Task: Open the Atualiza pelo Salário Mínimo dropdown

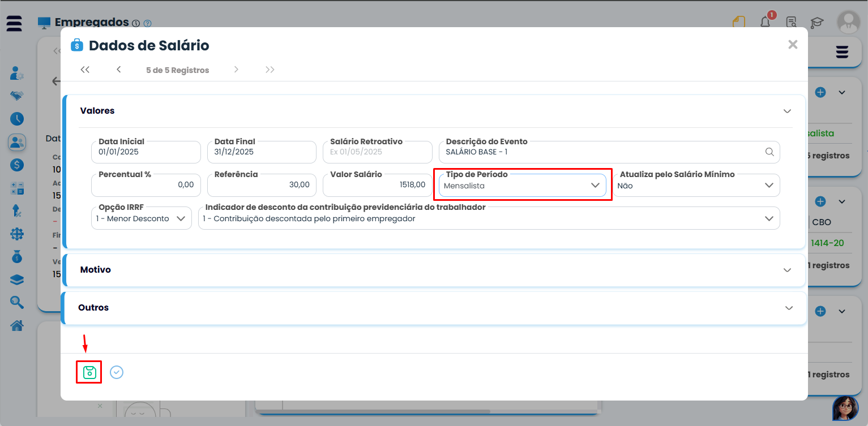Action: [x=696, y=185]
